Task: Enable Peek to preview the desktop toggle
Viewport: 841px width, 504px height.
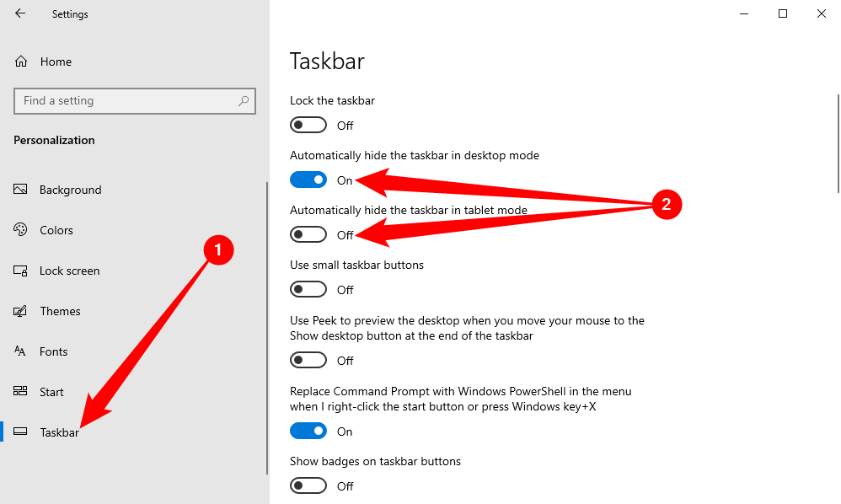Action: [x=308, y=361]
